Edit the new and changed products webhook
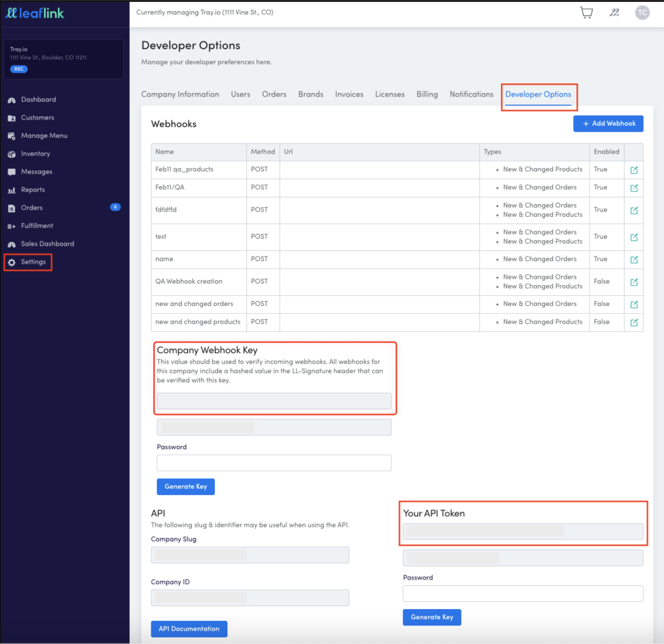The height and width of the screenshot is (644, 664). point(634,322)
